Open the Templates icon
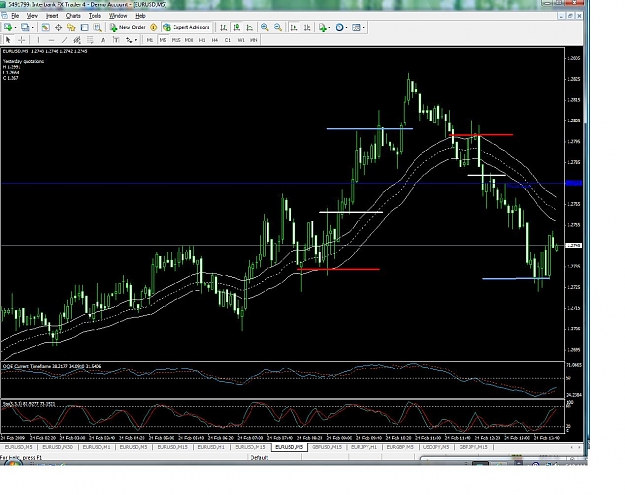The width and height of the screenshot is (625, 495). tap(356, 28)
